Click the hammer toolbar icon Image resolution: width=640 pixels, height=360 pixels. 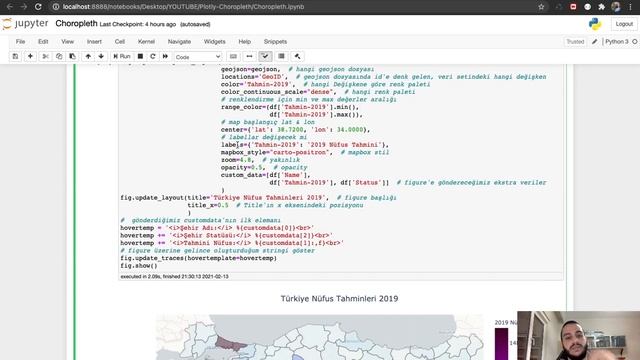click(298, 56)
